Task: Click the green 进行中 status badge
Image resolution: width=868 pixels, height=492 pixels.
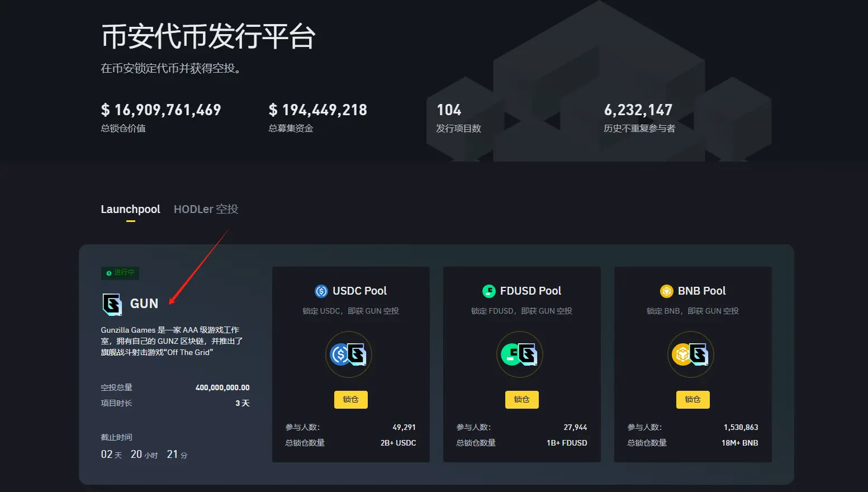Action: pos(120,273)
